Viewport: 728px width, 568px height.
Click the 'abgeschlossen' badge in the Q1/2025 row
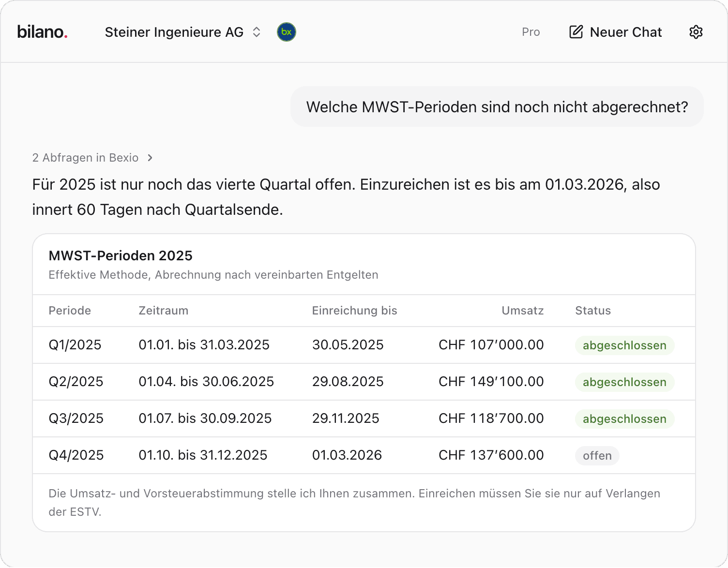coord(624,345)
